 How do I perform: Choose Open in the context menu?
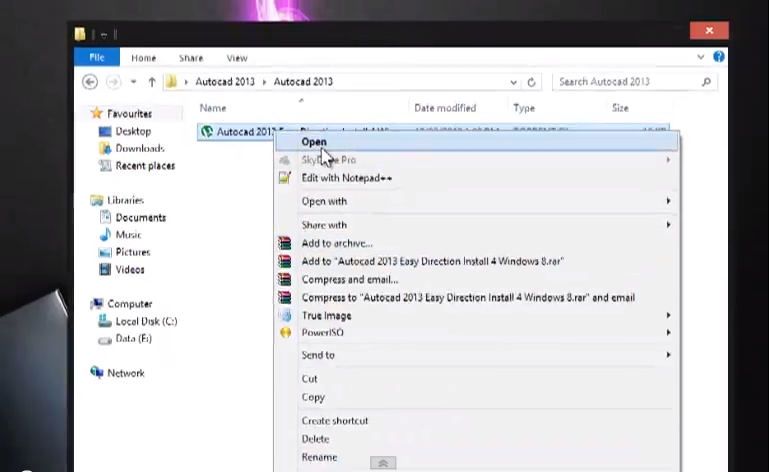tap(477, 142)
